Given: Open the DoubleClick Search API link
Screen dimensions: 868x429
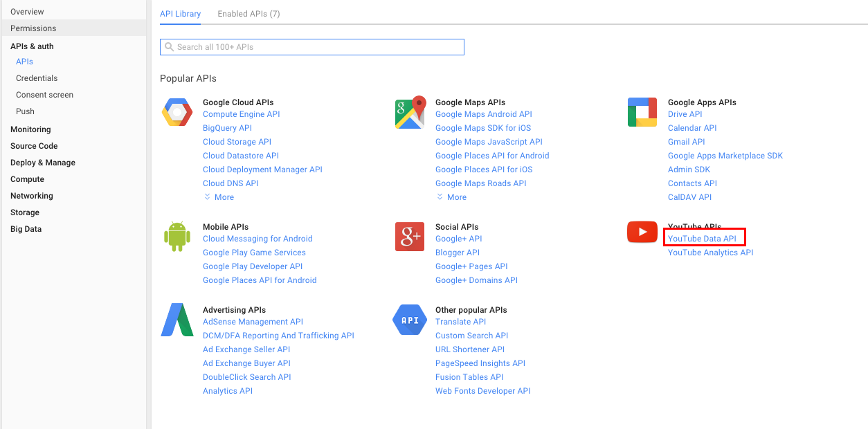Looking at the screenshot, I should click(x=247, y=377).
